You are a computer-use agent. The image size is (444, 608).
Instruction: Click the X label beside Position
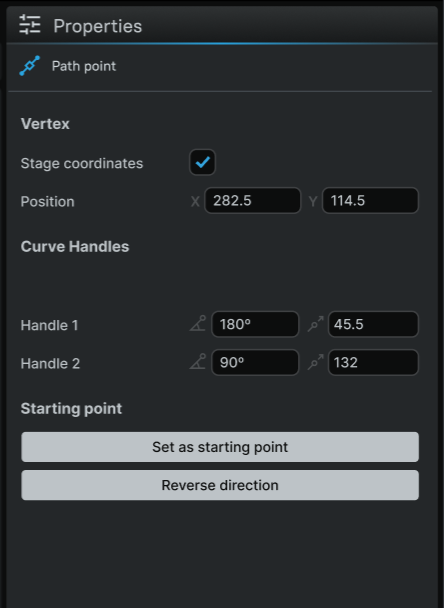[195, 201]
